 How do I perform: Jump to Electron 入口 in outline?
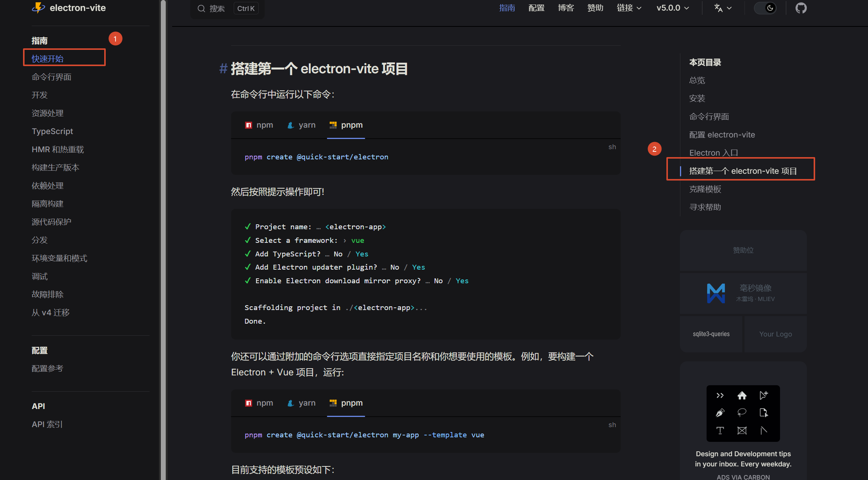(714, 153)
